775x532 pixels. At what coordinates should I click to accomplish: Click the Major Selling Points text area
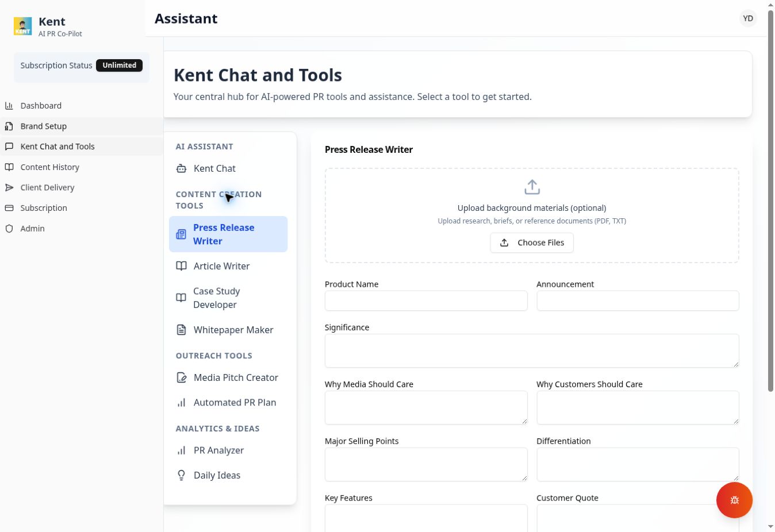click(x=426, y=464)
